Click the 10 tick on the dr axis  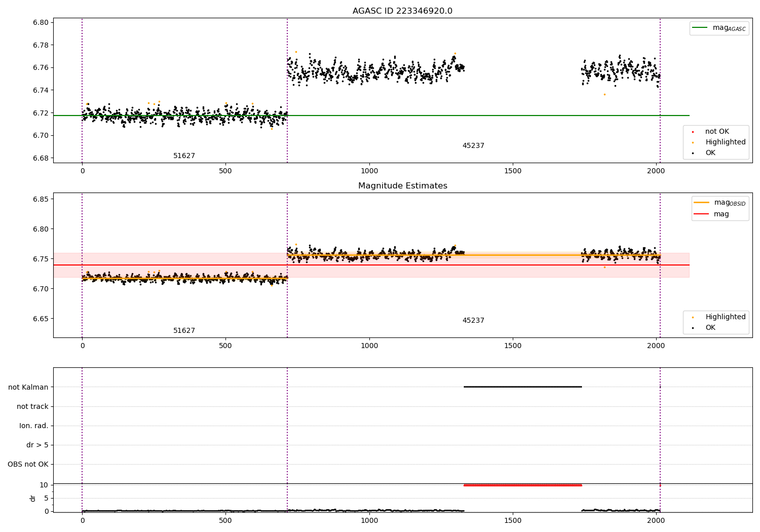(44, 485)
